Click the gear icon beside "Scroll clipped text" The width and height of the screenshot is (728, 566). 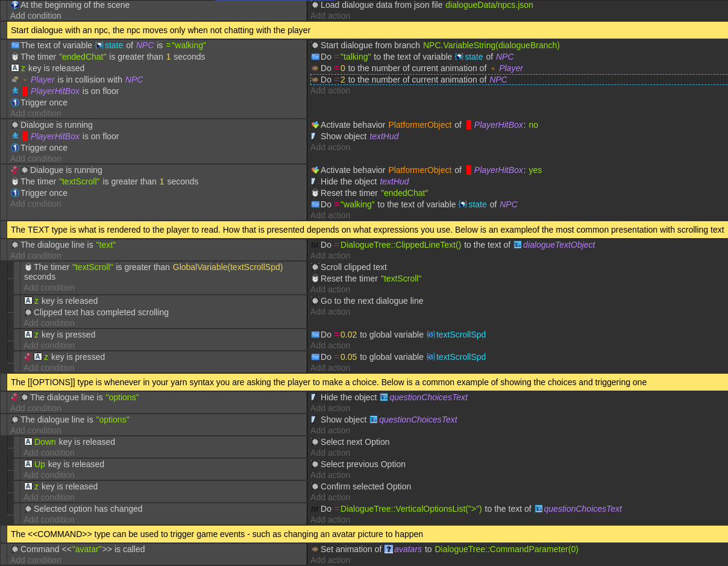(x=315, y=267)
